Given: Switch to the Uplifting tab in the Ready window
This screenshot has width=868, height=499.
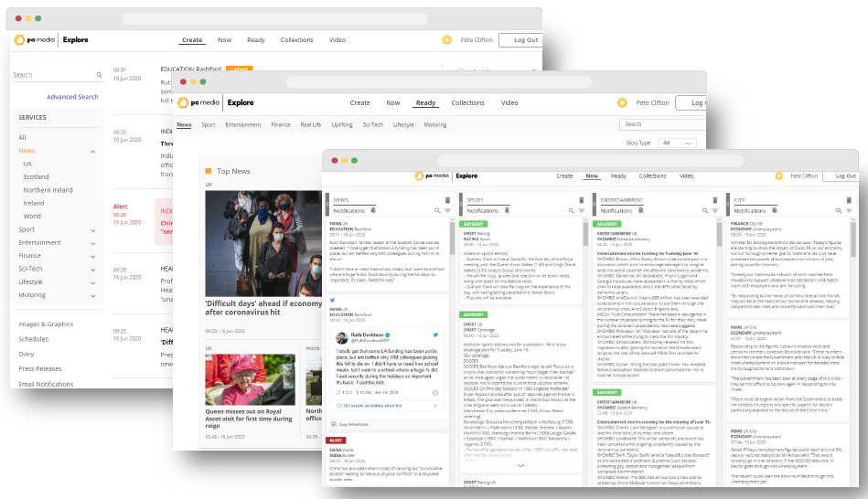Looking at the screenshot, I should (342, 125).
